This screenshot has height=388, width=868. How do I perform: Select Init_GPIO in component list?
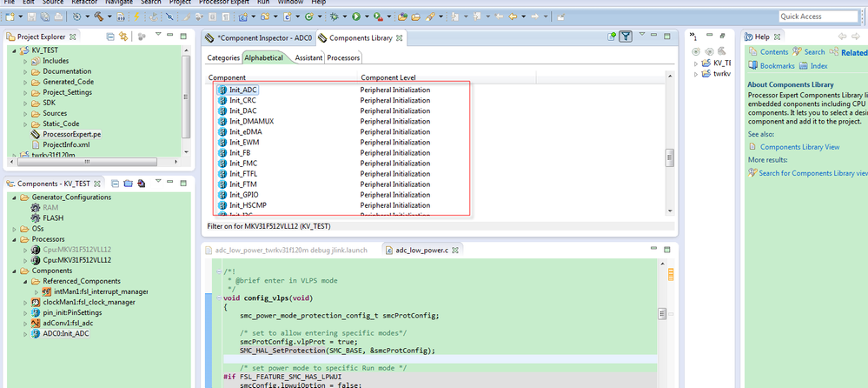pos(242,195)
